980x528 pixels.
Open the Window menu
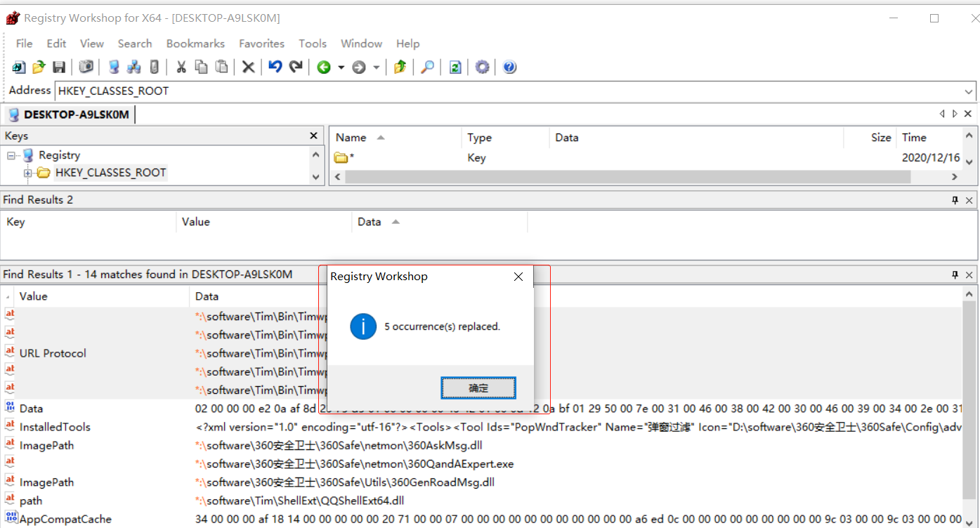point(362,44)
